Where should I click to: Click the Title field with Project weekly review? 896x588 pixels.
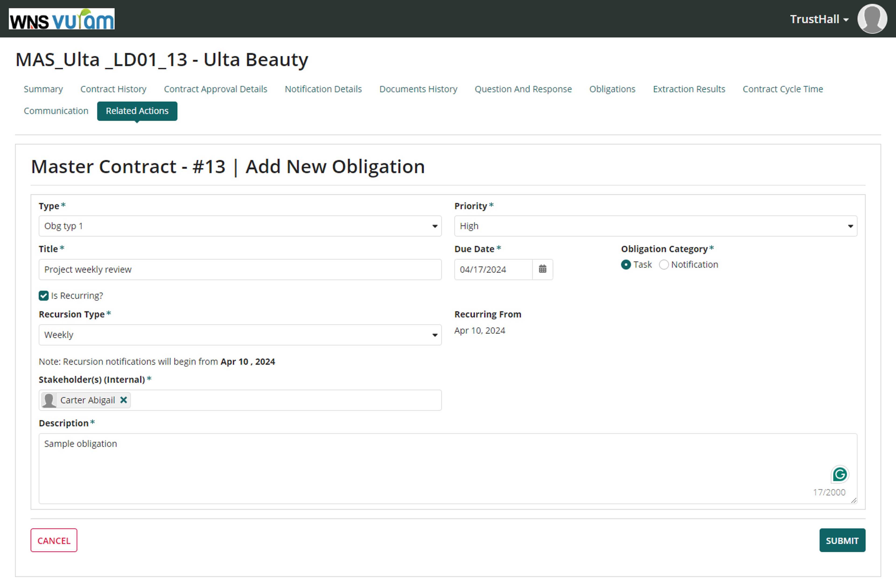240,269
